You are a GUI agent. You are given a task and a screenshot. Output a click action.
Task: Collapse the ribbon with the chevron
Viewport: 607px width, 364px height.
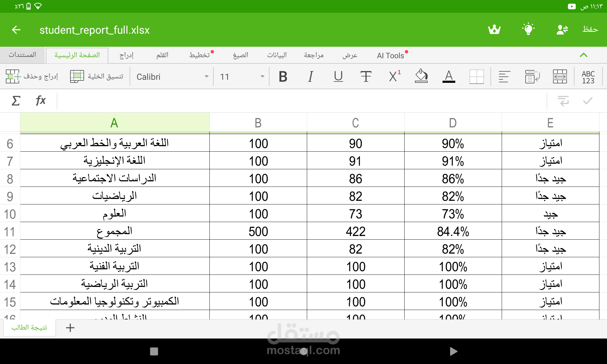coord(583,55)
